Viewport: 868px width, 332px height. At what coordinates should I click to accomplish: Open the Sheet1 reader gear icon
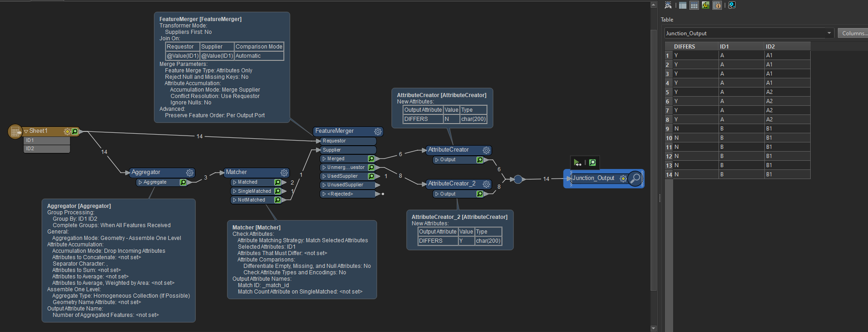click(67, 131)
